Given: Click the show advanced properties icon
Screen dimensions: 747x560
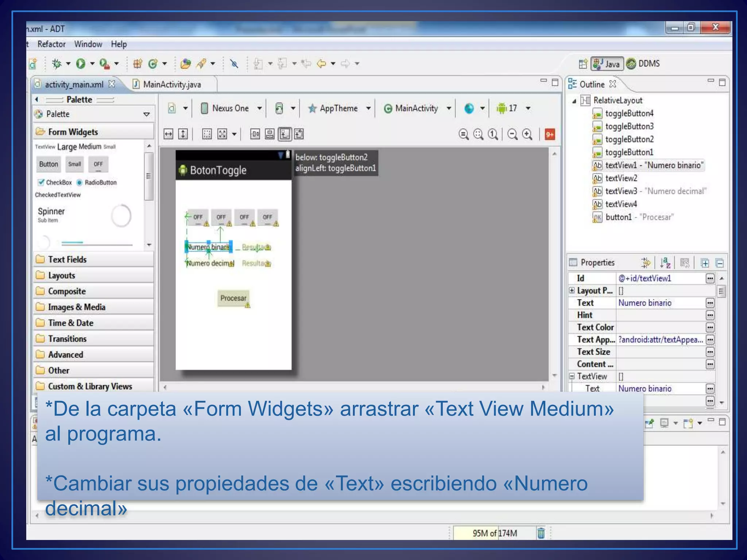Looking at the screenshot, I should coord(646,262).
